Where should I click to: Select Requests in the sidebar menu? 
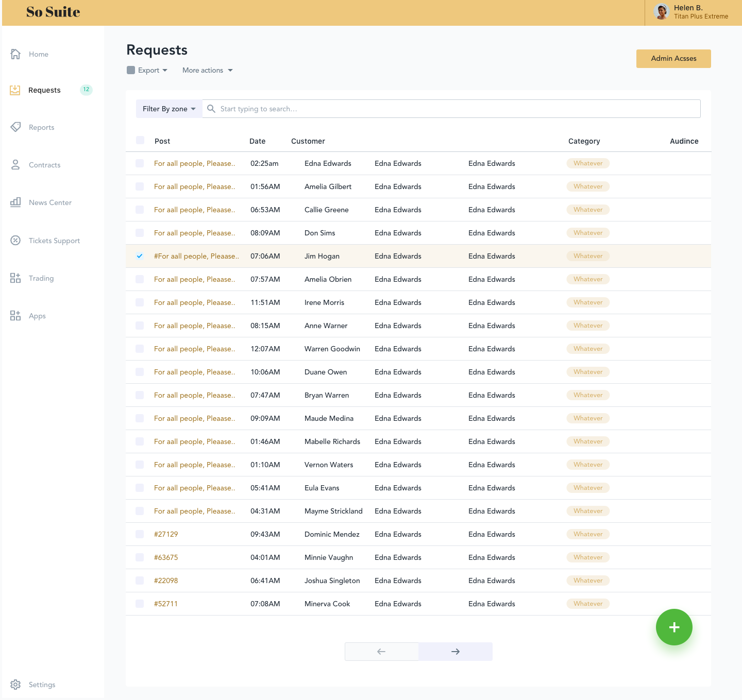click(x=44, y=90)
